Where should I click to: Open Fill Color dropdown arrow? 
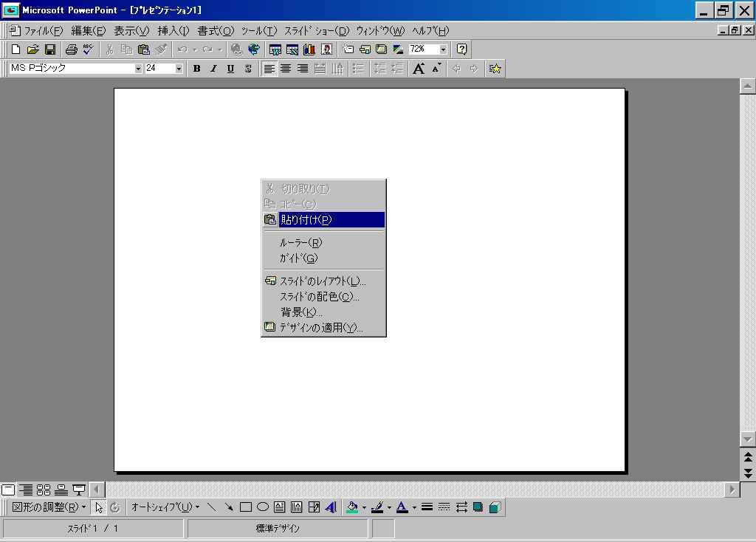tap(364, 507)
